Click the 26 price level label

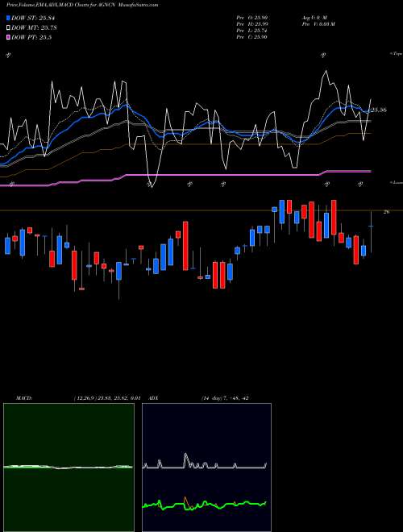coord(386,212)
